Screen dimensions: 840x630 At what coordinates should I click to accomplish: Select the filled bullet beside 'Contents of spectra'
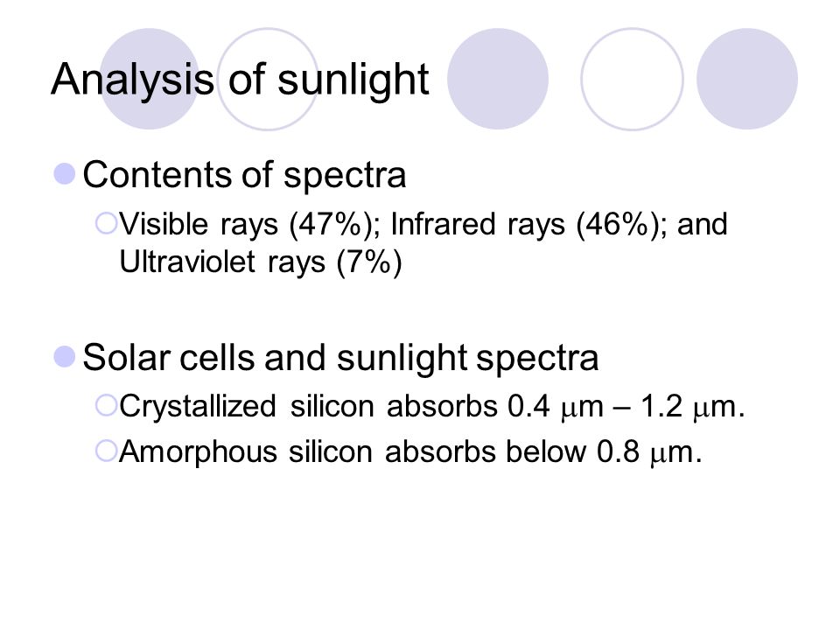(x=65, y=174)
